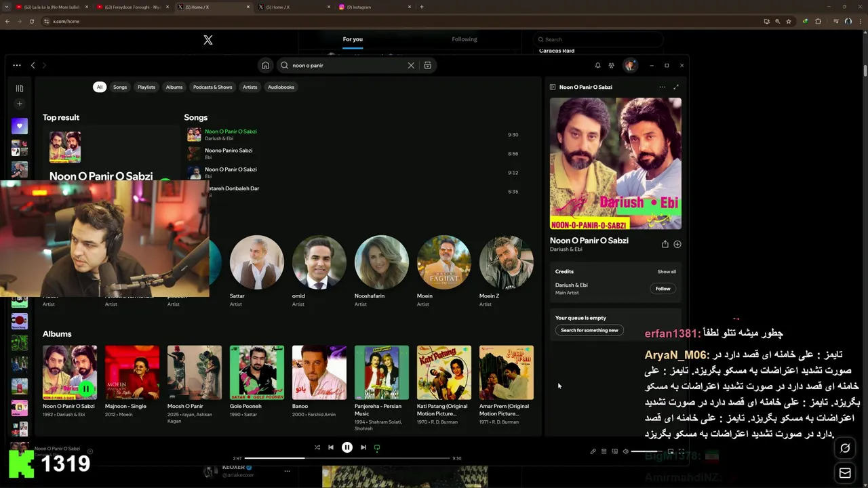Clear the Spotify search field text
Image resolution: width=868 pixels, height=488 pixels.
(x=411, y=65)
